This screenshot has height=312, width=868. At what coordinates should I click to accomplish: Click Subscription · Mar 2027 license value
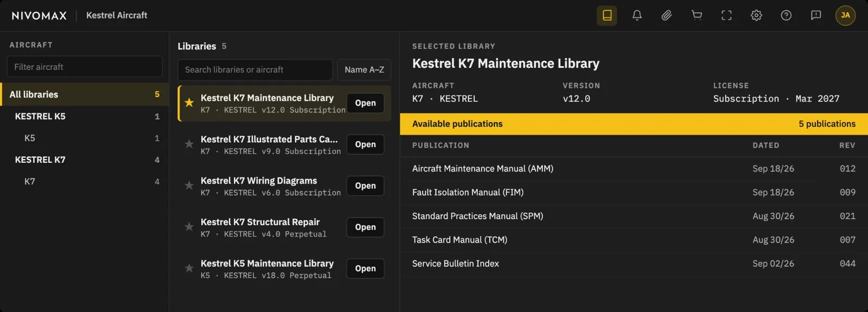(776, 99)
